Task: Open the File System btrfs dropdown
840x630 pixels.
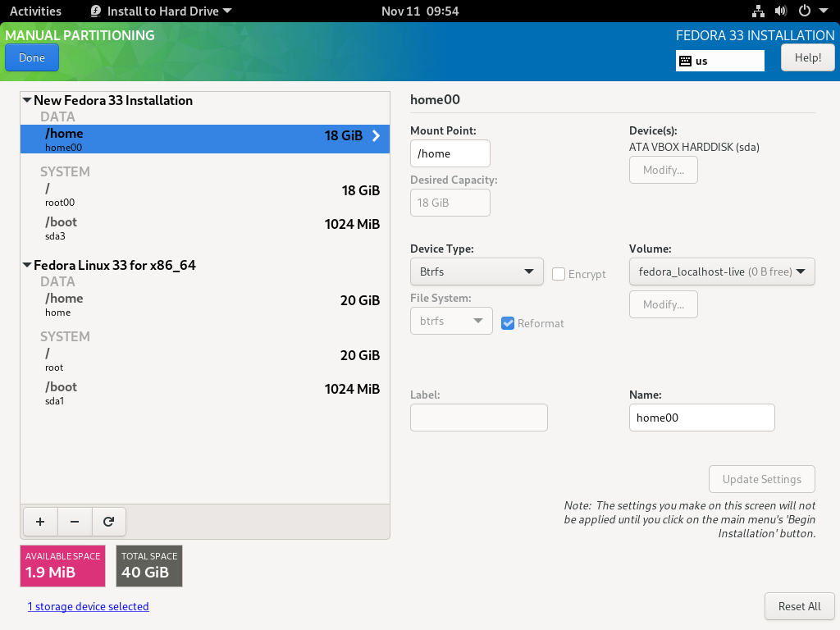Action: [x=451, y=321]
